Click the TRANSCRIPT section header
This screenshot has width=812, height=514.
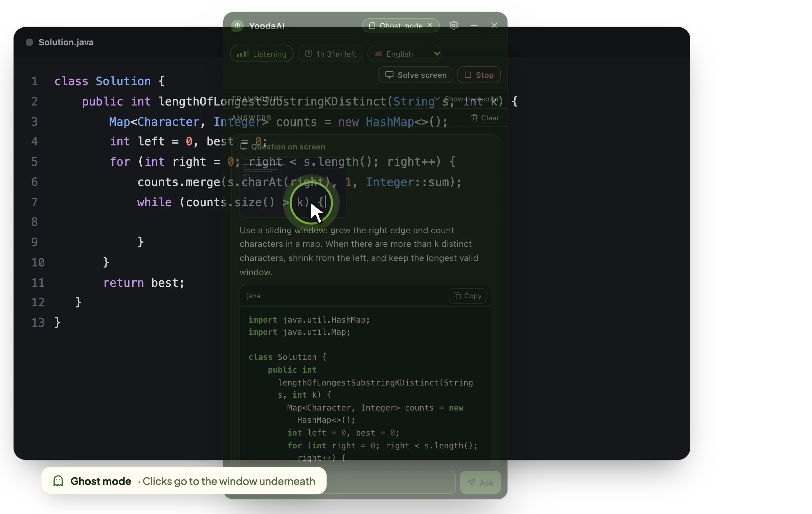tap(257, 99)
